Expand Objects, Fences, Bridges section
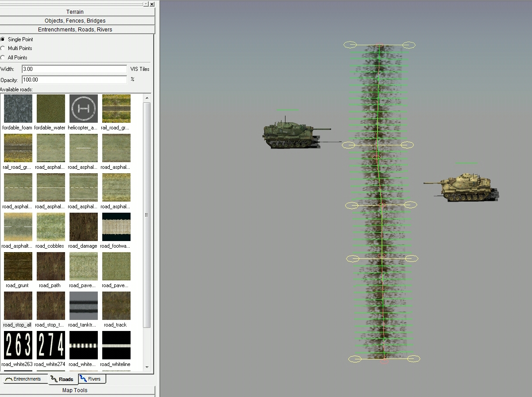This screenshot has width=532, height=397. (x=77, y=21)
